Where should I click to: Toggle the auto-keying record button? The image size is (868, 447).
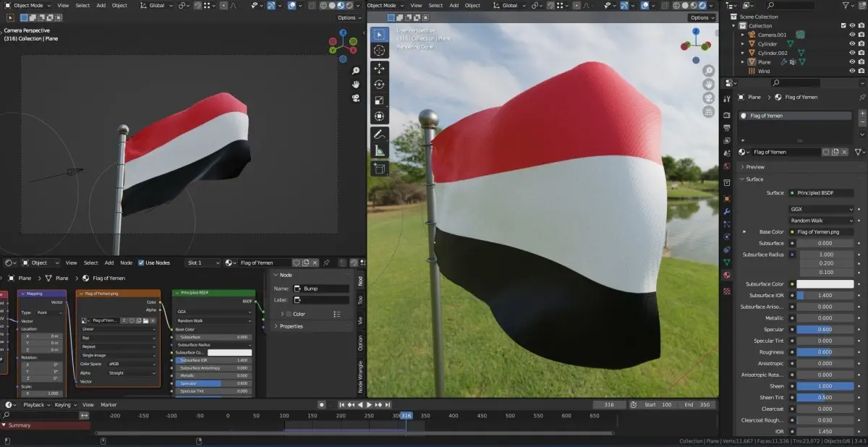tap(322, 404)
